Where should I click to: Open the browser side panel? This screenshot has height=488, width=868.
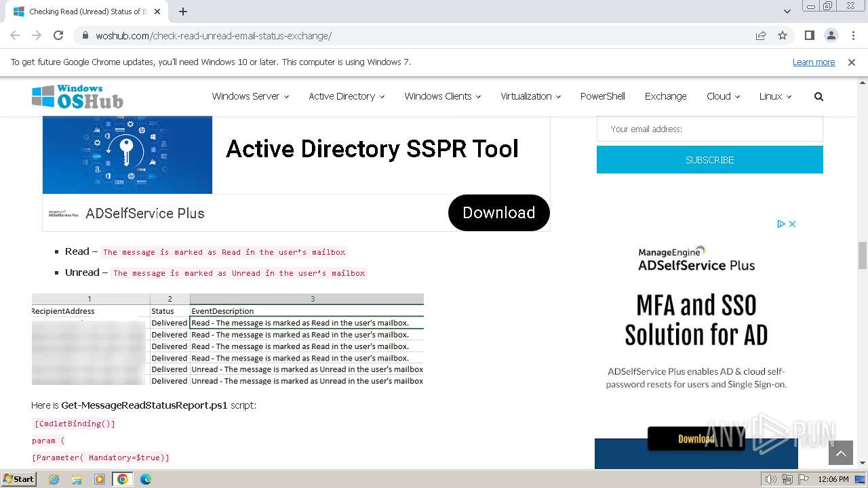pyautogui.click(x=809, y=36)
